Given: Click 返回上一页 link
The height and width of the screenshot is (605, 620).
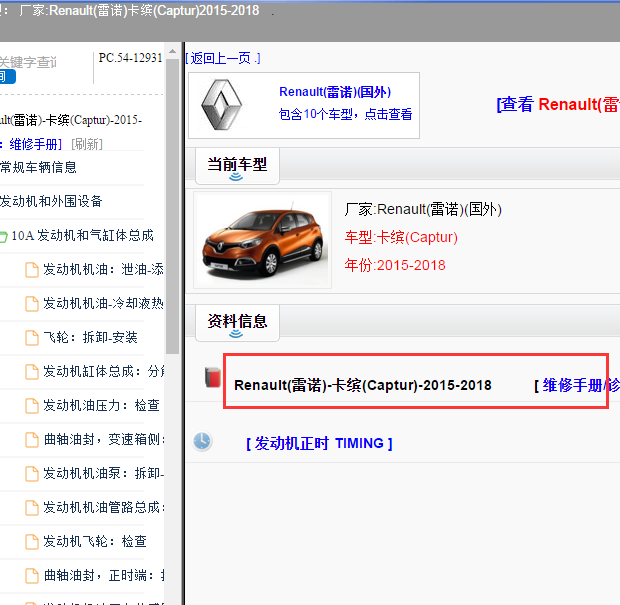Looking at the screenshot, I should [223, 59].
